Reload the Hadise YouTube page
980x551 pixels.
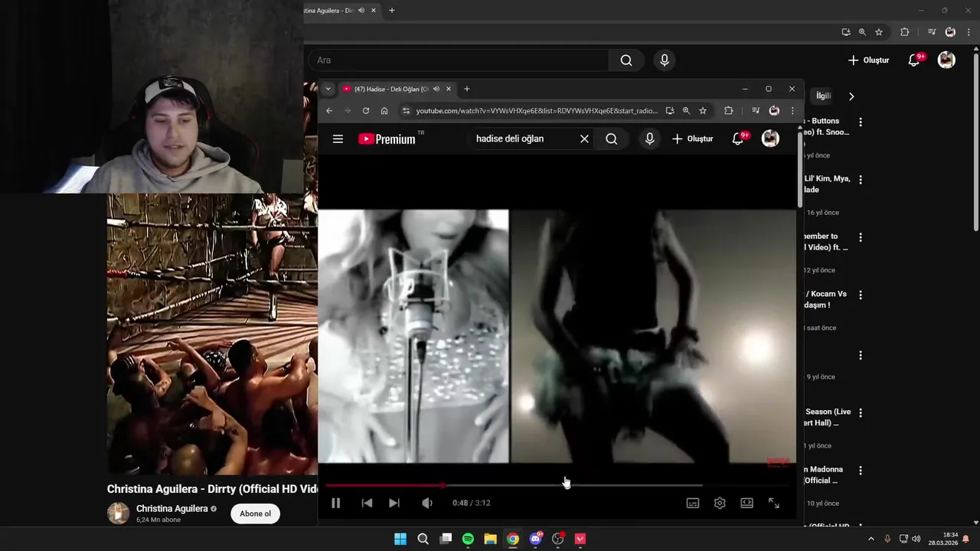tap(366, 111)
